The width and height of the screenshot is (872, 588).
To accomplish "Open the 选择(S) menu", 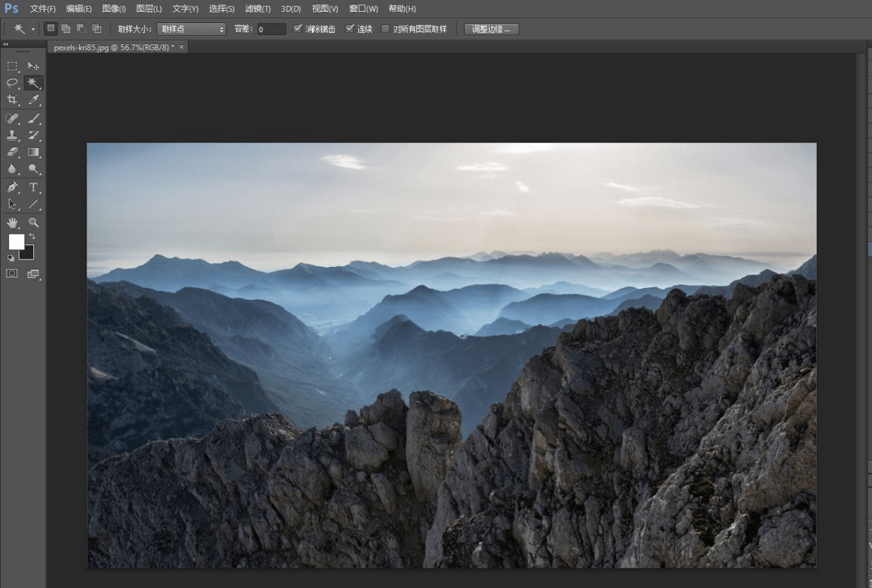I will (x=221, y=9).
